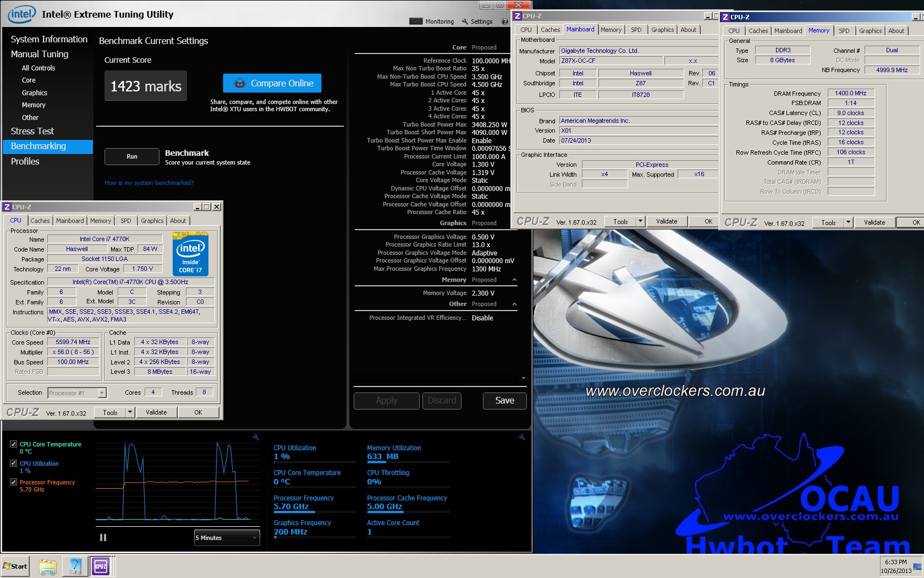The width and height of the screenshot is (924, 578).
Task: Open Windows Explorer from taskbar
Action: (x=48, y=566)
